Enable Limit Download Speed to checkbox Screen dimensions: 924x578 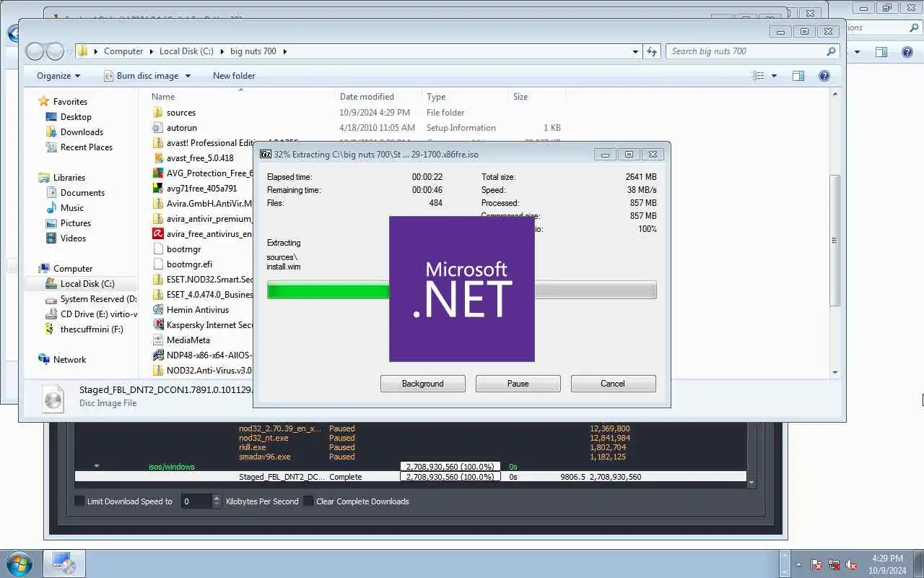pos(79,501)
